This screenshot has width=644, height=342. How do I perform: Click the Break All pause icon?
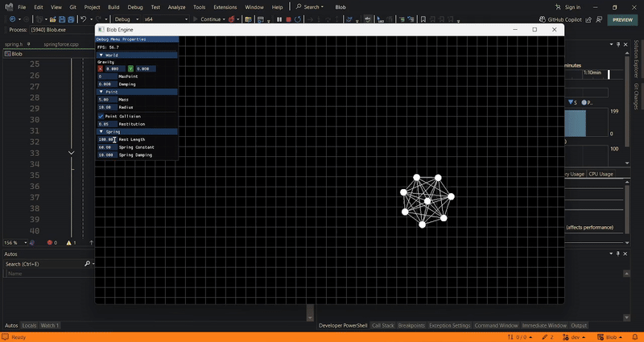(x=279, y=19)
